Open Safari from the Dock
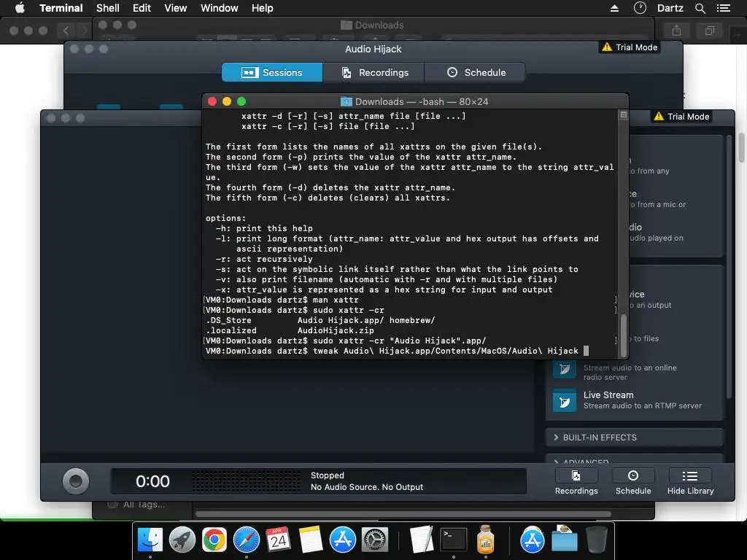 click(247, 540)
